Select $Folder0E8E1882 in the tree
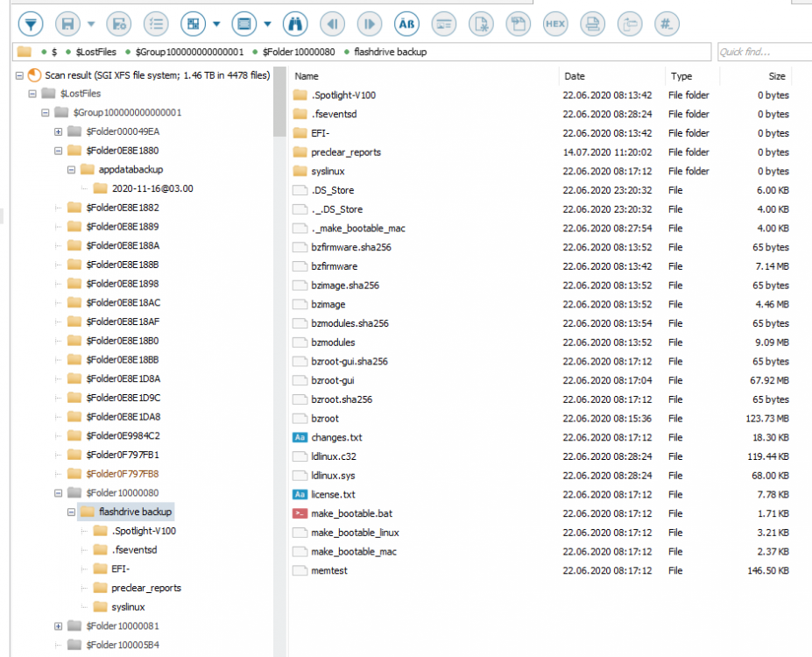 [123, 208]
